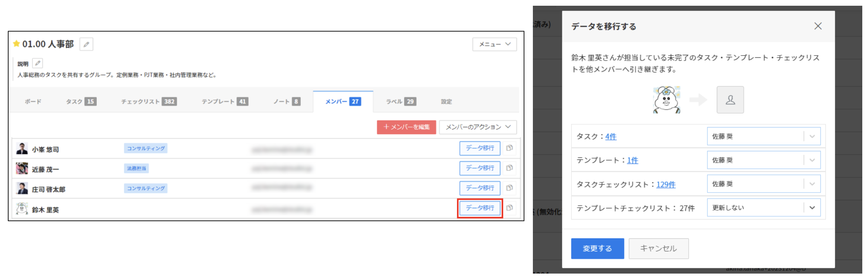Open the テンプレートチェックリスト dropdown showing 更新しない

pos(763,208)
